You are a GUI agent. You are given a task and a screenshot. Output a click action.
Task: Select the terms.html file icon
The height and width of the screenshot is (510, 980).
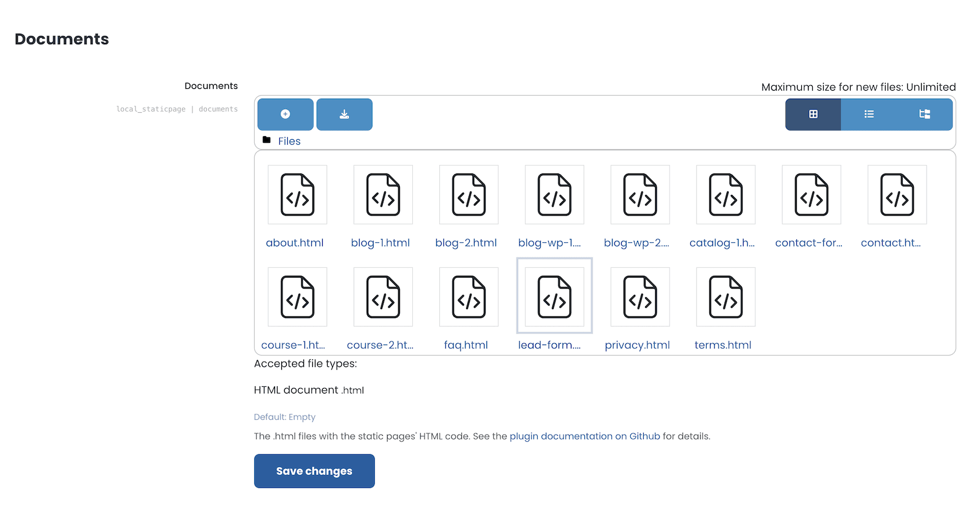point(726,297)
